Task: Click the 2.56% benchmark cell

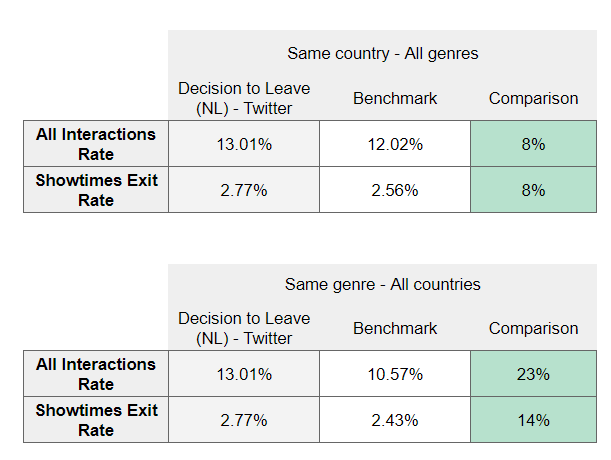Action: click(395, 190)
